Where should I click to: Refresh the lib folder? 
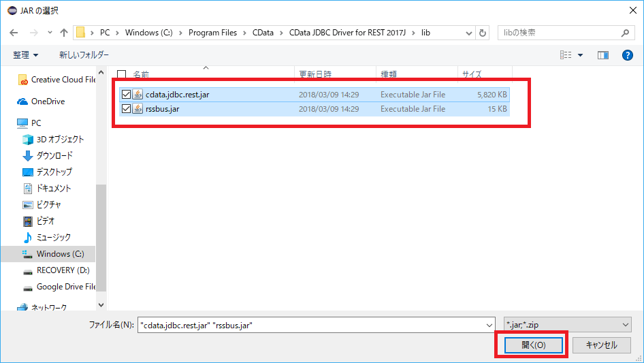(x=483, y=33)
